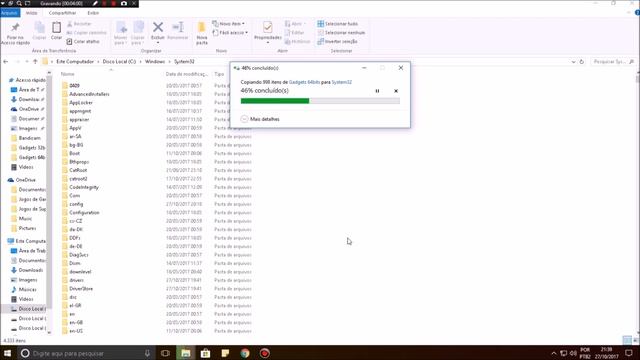Click Inverter seleção
The height and width of the screenshot is (360, 640).
338,42
